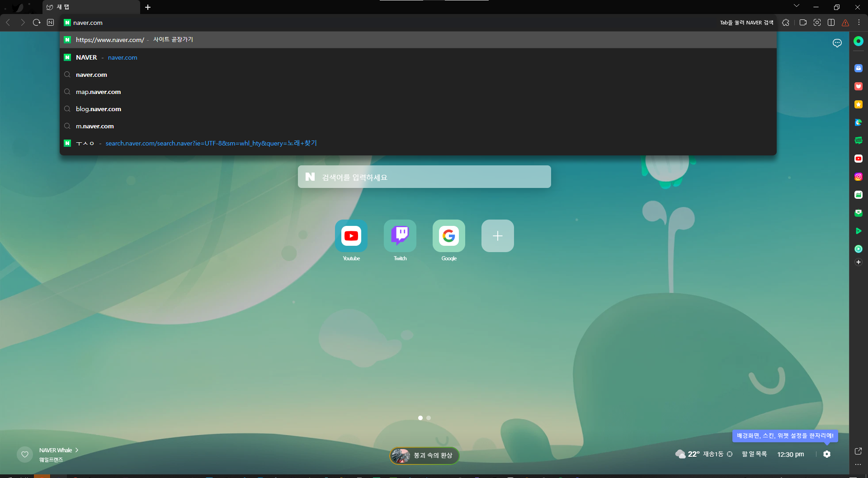Screen dimensions: 868x478
Task: Reload the page with the refresh icon
Action: pos(37,23)
